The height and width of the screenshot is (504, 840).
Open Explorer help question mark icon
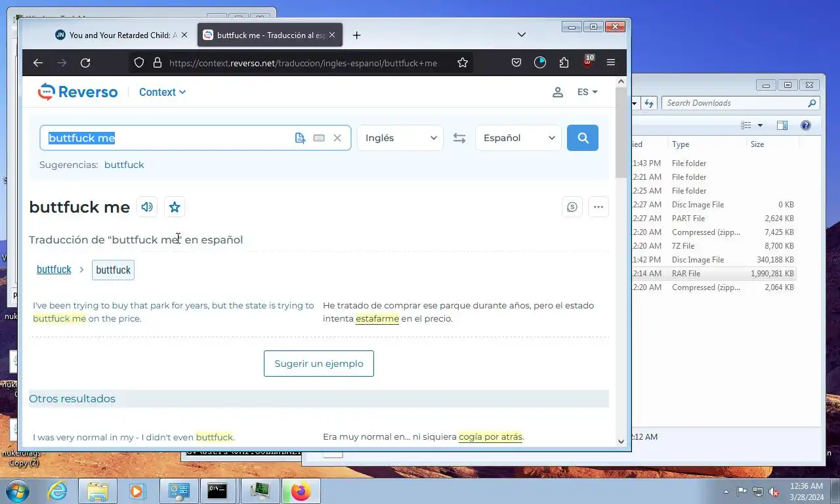(x=806, y=125)
